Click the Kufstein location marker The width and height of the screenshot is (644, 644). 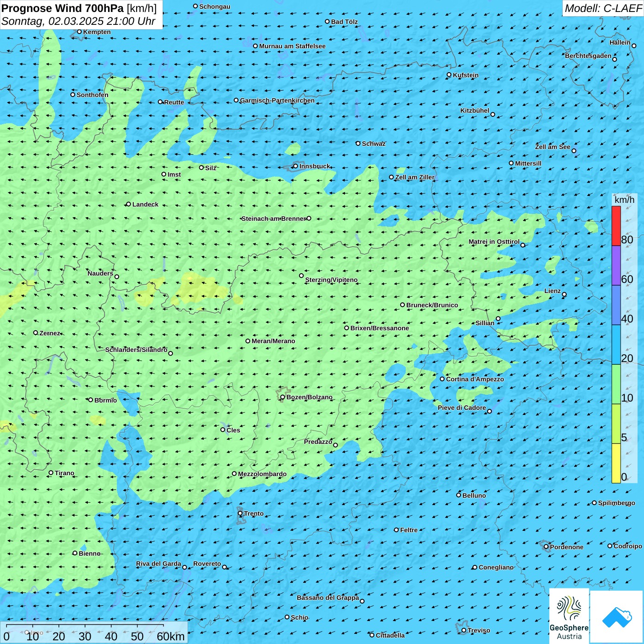449,75
